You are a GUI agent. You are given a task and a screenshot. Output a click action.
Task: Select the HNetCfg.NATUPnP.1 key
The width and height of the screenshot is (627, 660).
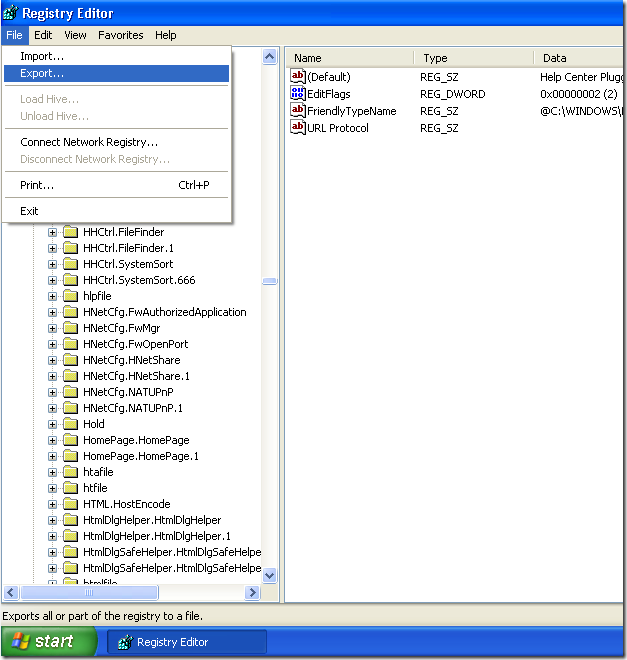click(133, 408)
